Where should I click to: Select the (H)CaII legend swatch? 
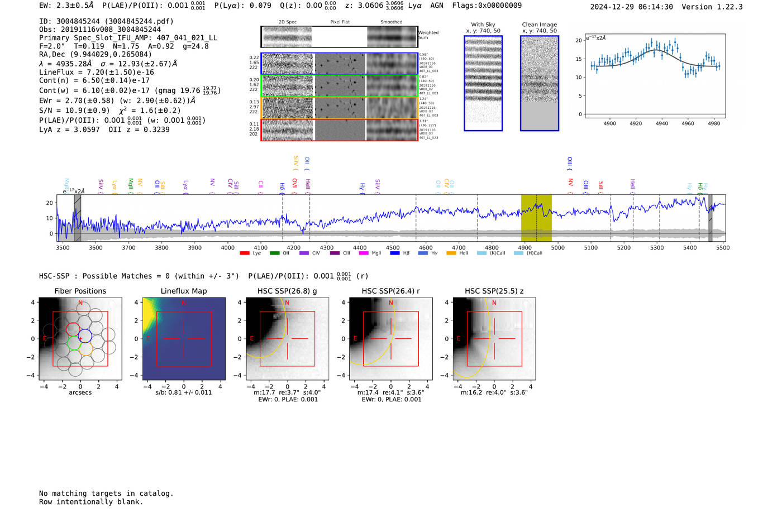tap(519, 253)
